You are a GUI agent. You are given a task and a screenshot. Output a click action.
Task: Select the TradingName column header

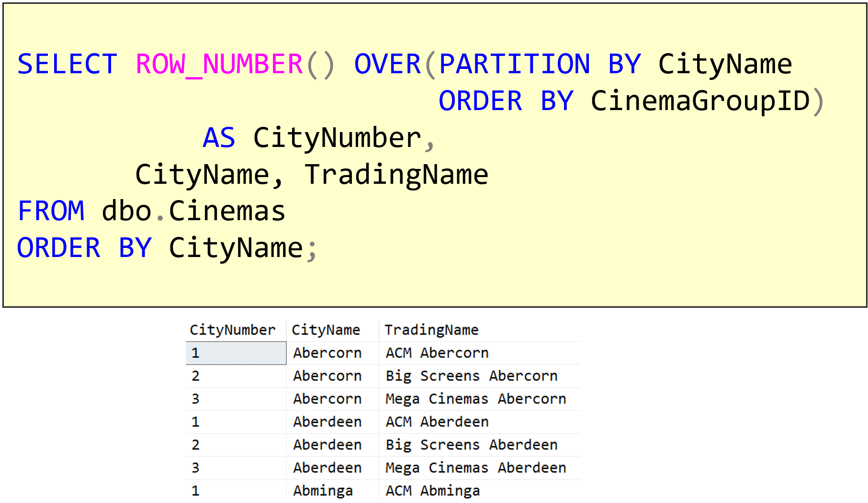pos(431,329)
